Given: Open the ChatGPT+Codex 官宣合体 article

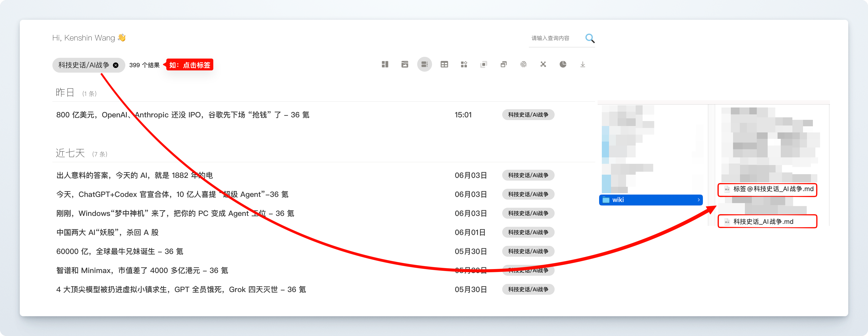Looking at the screenshot, I should coord(172,194).
